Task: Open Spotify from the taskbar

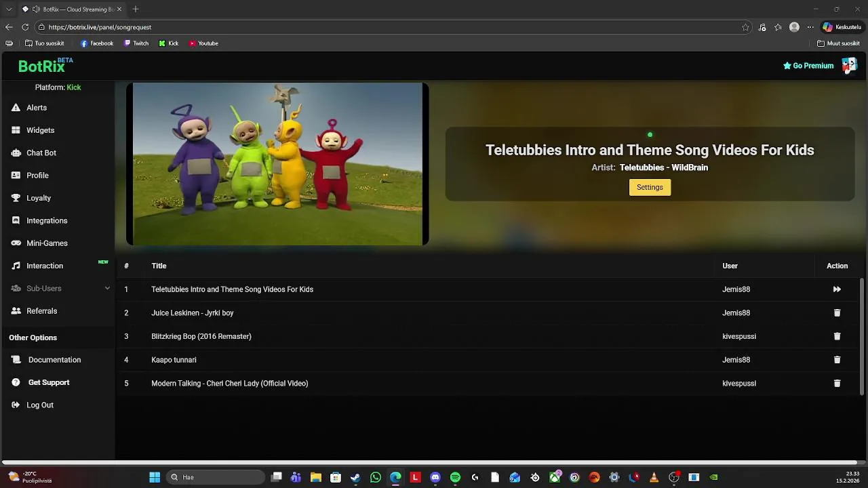Action: [455, 477]
